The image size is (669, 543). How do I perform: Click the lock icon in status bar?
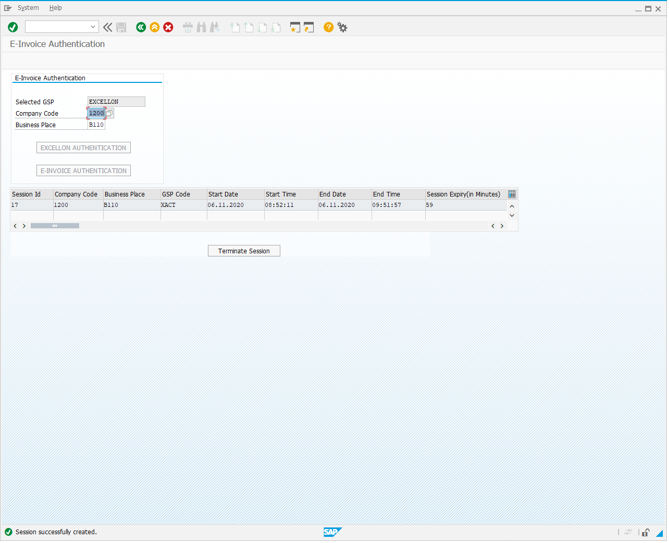[x=646, y=532]
